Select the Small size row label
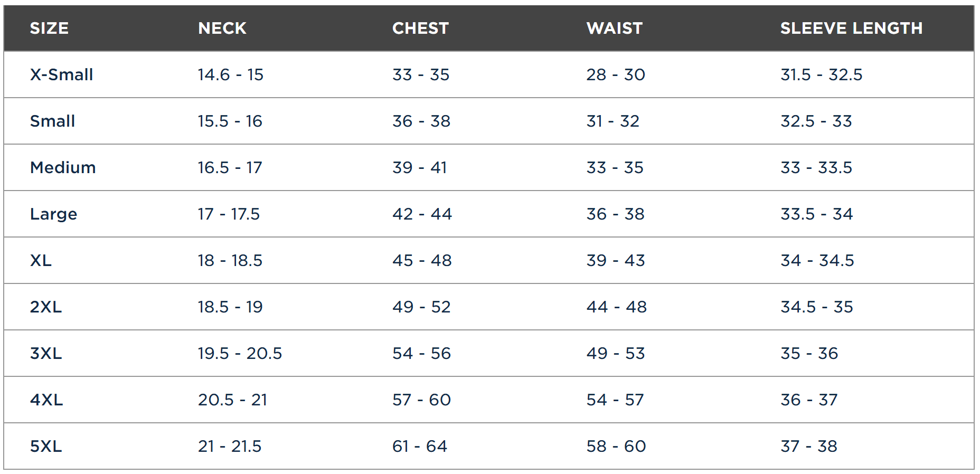Image resolution: width=980 pixels, height=474 pixels. 52,121
